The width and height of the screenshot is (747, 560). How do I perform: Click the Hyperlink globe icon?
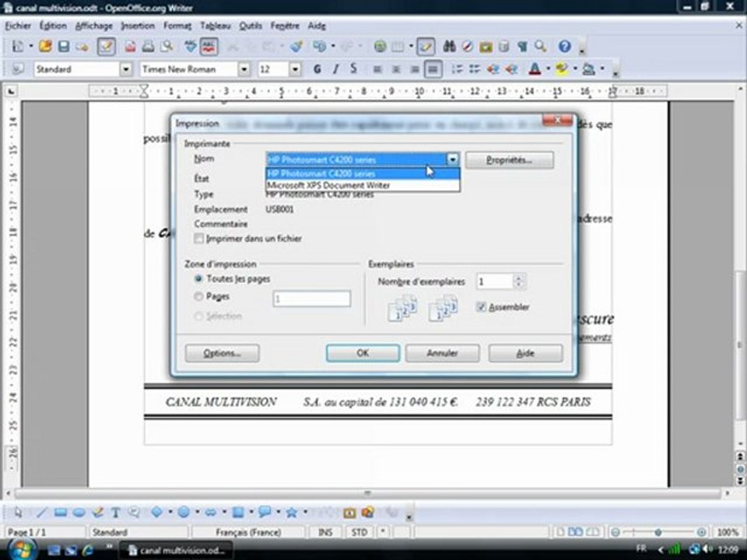pyautogui.click(x=380, y=46)
